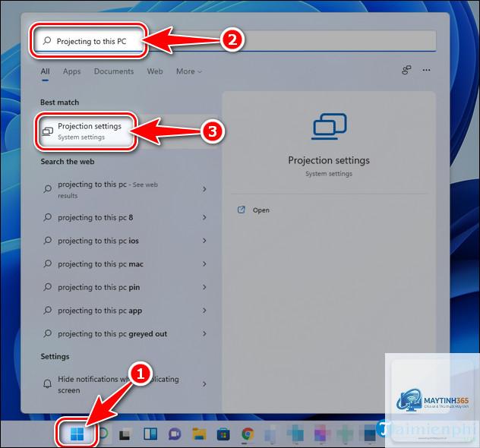The width and height of the screenshot is (480, 448).
Task: Switch to the Apps tab
Action: (x=71, y=71)
